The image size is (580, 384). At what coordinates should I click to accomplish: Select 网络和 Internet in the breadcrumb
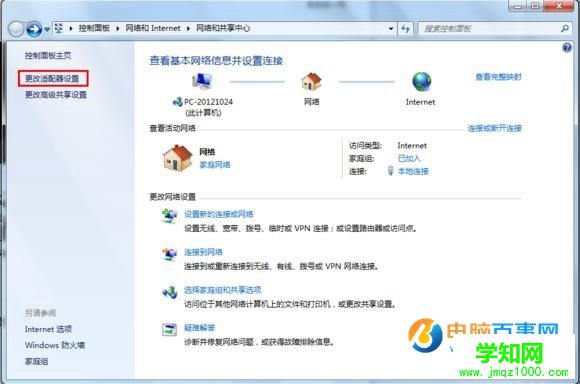153,28
